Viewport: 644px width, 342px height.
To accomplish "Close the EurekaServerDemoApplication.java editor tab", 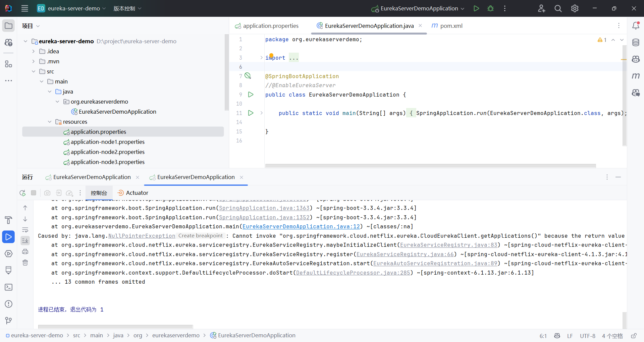I will (x=420, y=26).
